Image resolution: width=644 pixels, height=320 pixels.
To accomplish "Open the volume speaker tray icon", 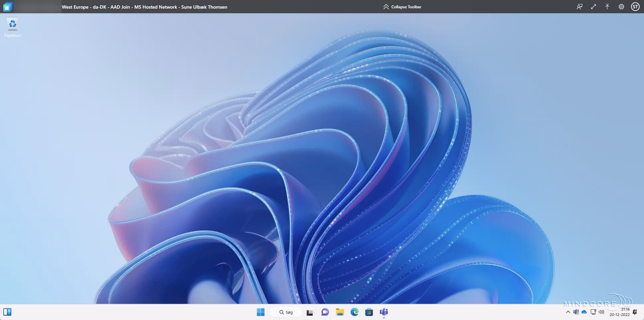I will tap(601, 312).
